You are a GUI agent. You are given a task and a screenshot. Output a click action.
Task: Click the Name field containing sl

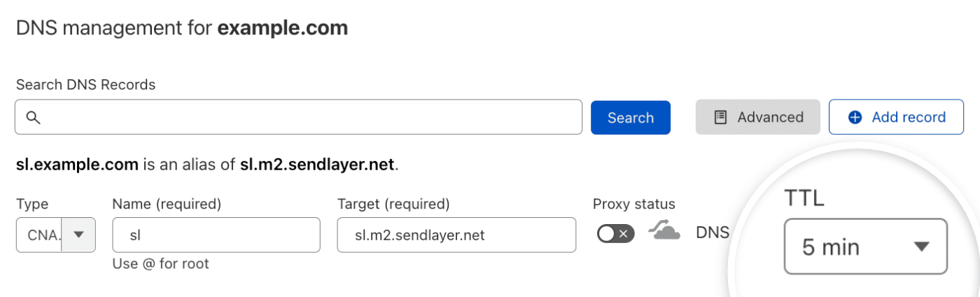click(x=216, y=235)
